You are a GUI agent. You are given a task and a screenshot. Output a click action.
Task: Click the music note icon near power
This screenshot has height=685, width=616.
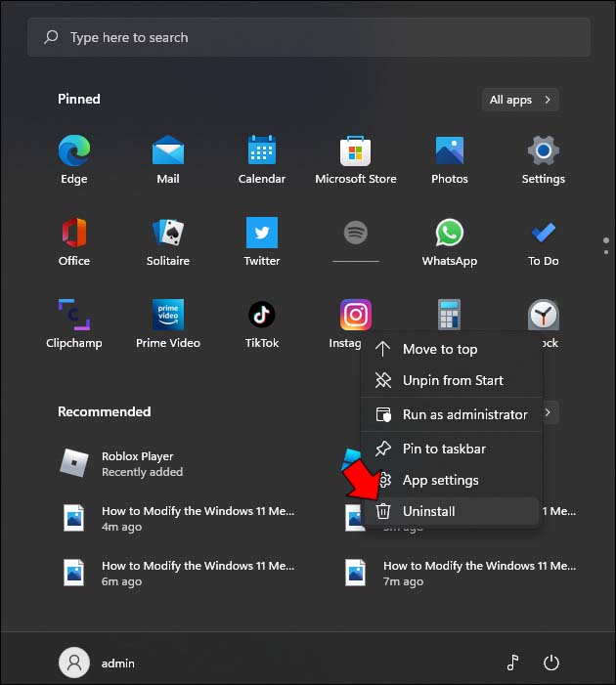512,663
